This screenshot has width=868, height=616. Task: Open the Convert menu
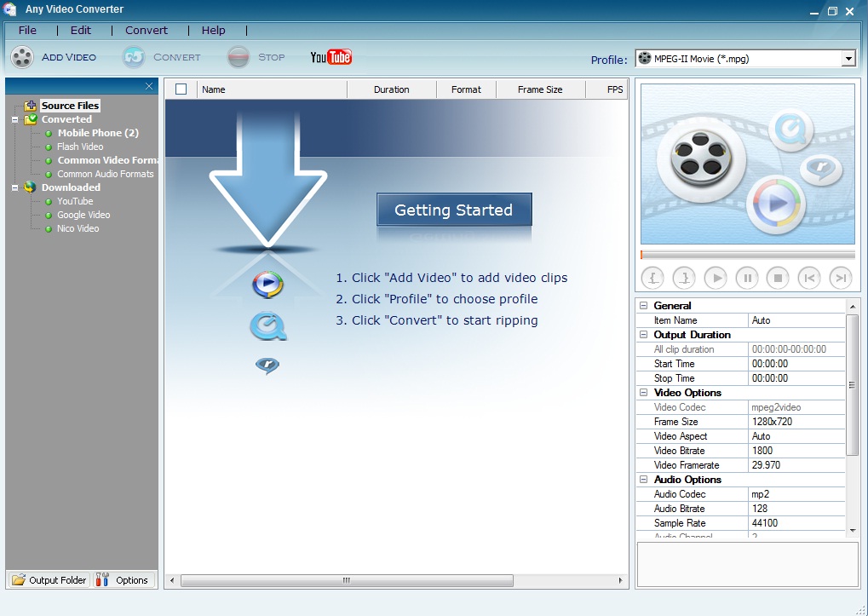pos(145,30)
